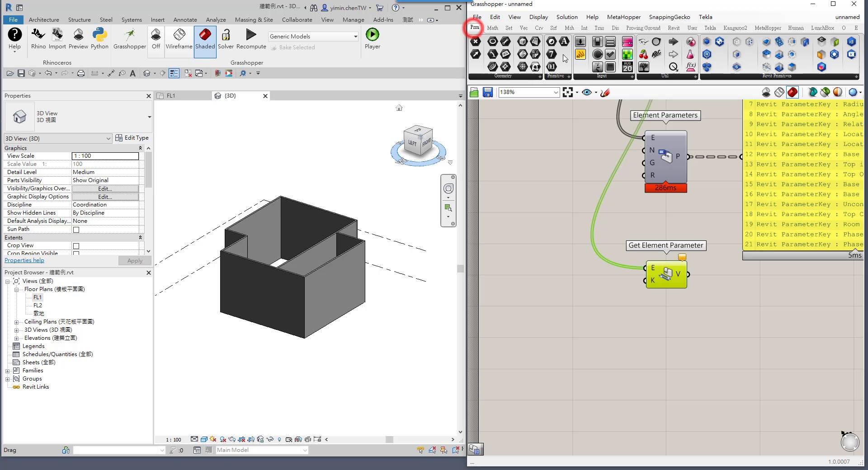
Task: Select FL2 floor plan in Project Browser
Action: coord(38,305)
